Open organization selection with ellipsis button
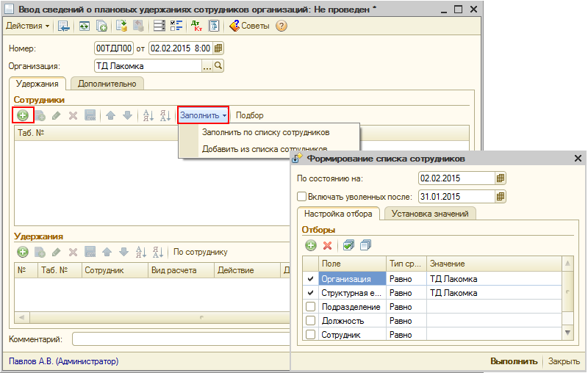The width and height of the screenshot is (588, 373). (x=207, y=66)
